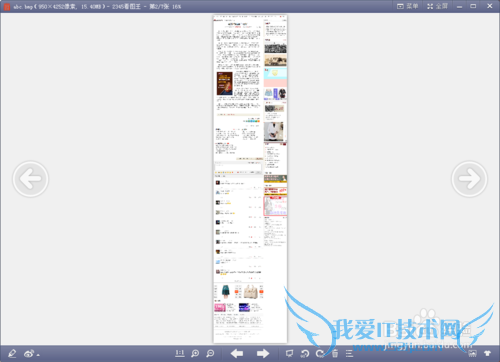Click the 2345看图王 app logo

point(6,6)
